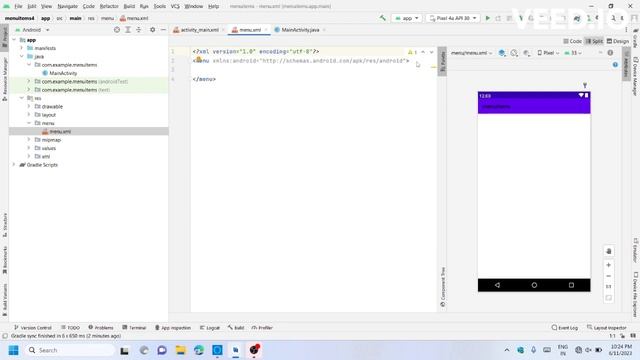Open the Pixel 4a API 30 device dropdown
This screenshot has width=640, height=360.
[452, 18]
